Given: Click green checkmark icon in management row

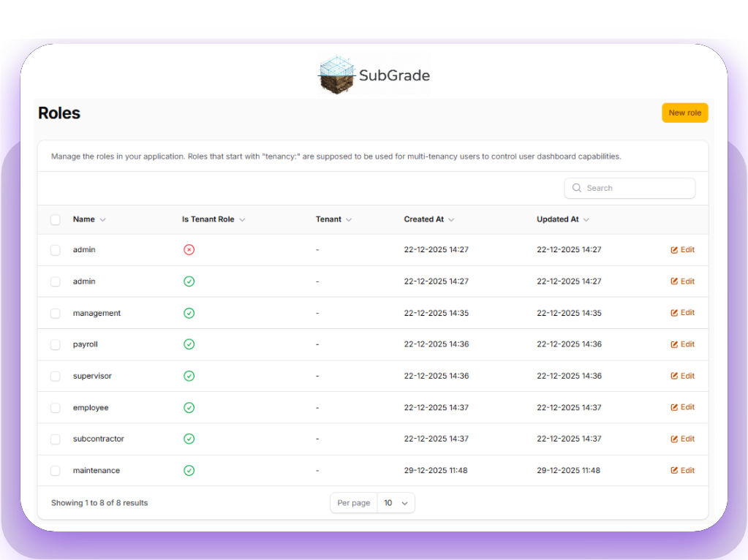Looking at the screenshot, I should (x=189, y=313).
